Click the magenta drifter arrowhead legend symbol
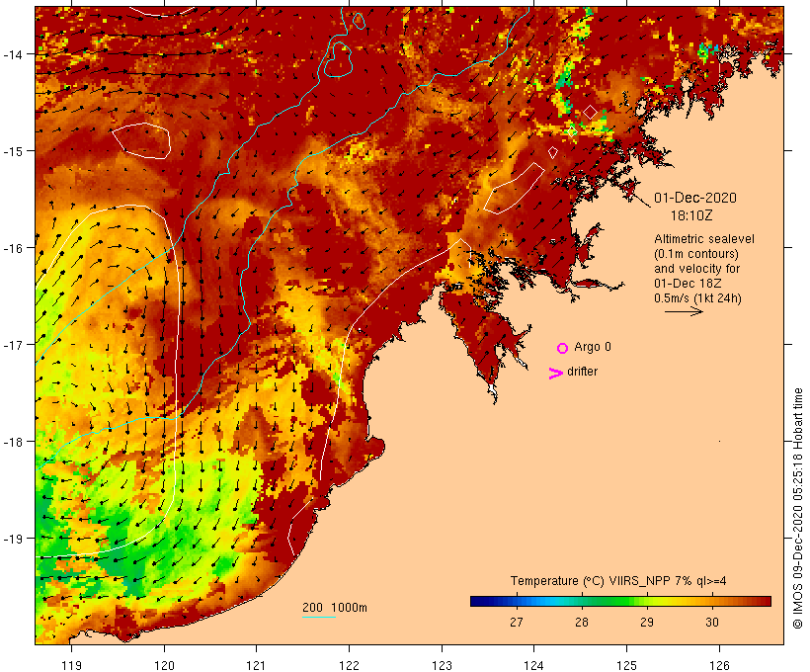The width and height of the screenshot is (810, 672). point(556,374)
